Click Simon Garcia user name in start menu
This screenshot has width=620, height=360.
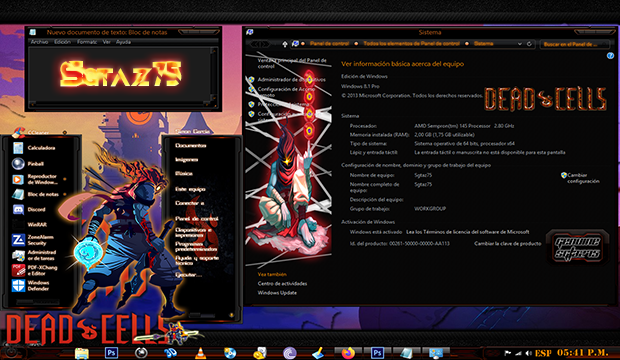point(192,131)
